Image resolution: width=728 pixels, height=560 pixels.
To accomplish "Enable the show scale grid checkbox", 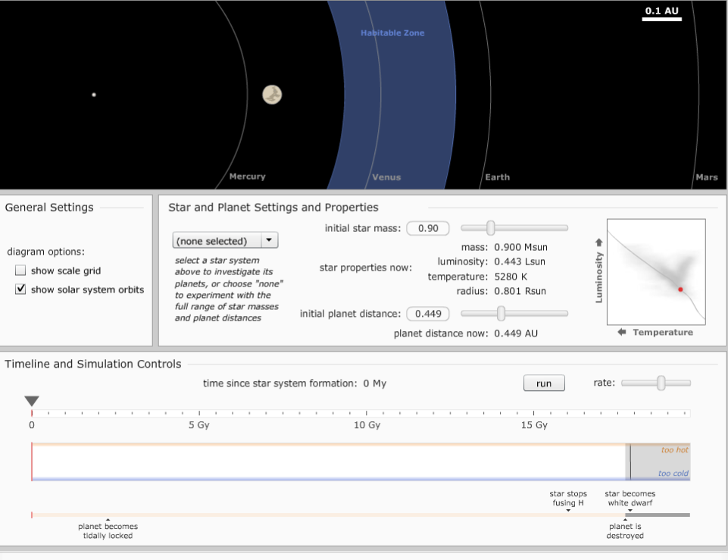I will 20,270.
